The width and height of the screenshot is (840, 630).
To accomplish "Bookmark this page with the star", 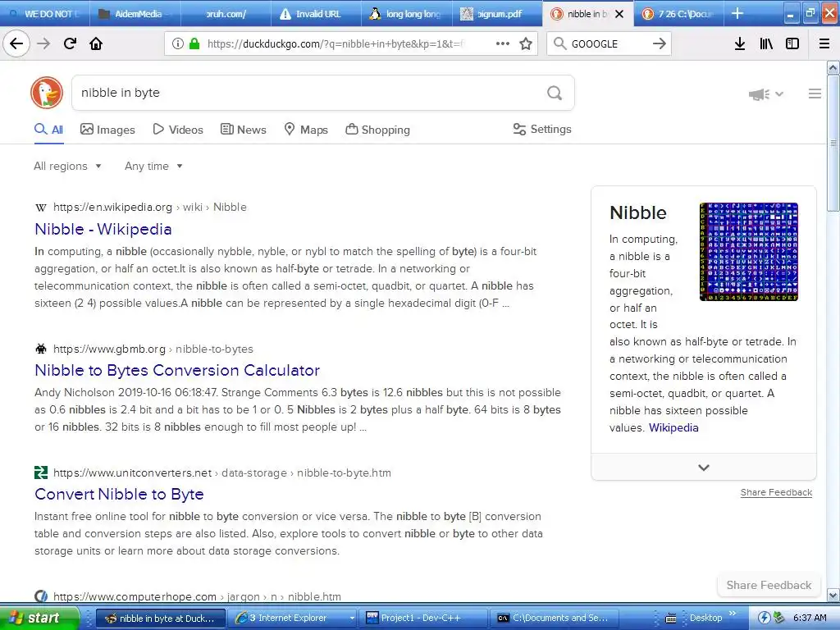I will [526, 43].
